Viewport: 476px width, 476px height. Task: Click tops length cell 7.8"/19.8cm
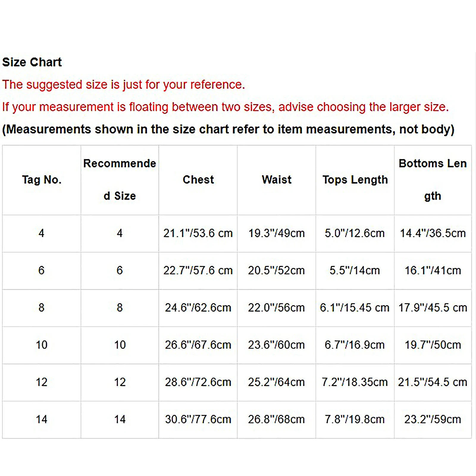tap(355, 419)
